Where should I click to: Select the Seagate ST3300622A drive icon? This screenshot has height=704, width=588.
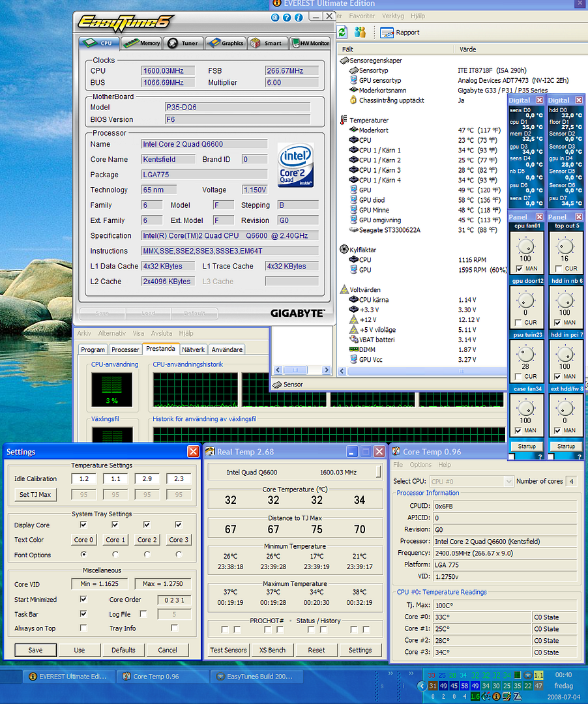pos(354,230)
